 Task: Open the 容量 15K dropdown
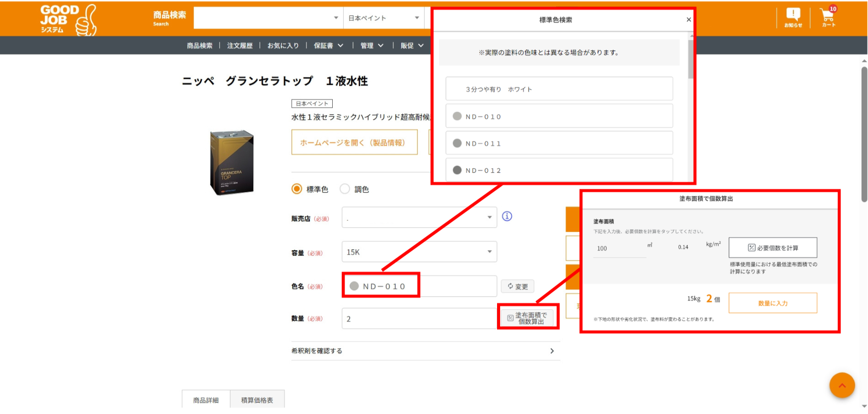coord(419,252)
